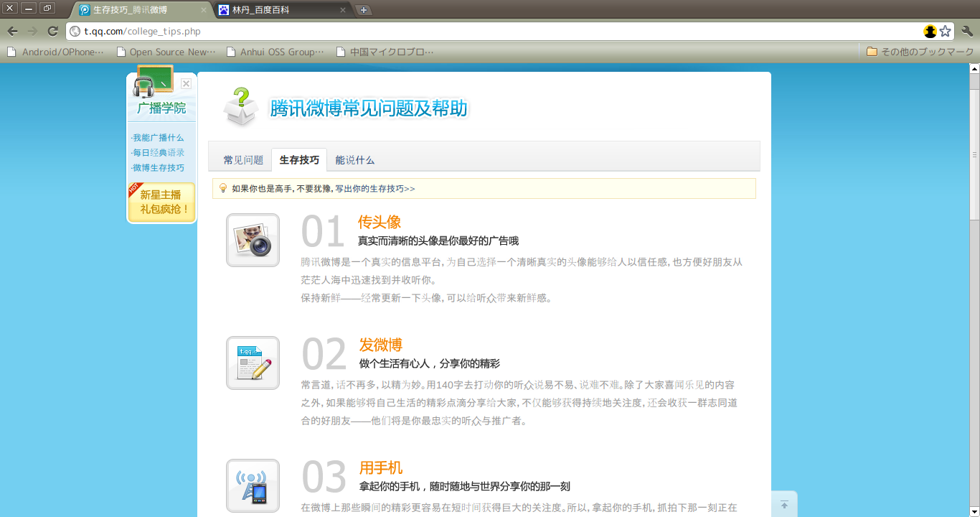Close the 广播学院 sidebar panel
The image size is (980, 517).
point(187,84)
